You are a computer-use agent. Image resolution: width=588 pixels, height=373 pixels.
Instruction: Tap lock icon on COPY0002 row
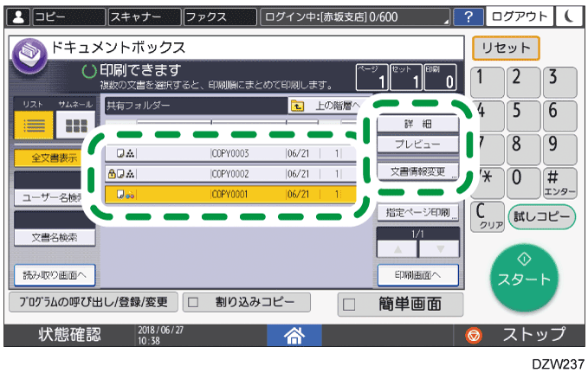click(112, 174)
